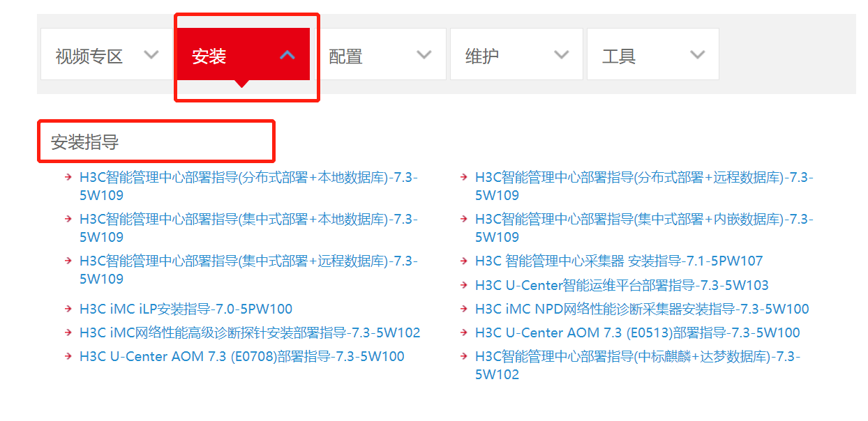Expand the 配置 dropdown chevron

(x=424, y=55)
